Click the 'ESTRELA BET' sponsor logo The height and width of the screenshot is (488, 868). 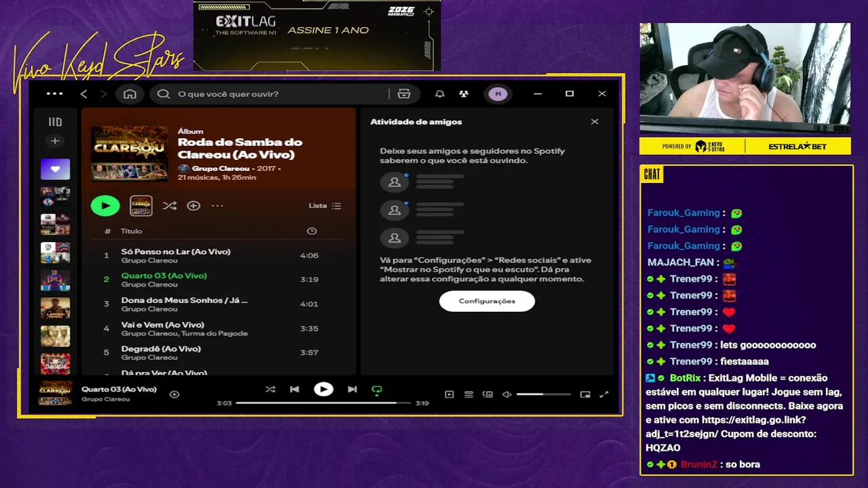(x=798, y=146)
